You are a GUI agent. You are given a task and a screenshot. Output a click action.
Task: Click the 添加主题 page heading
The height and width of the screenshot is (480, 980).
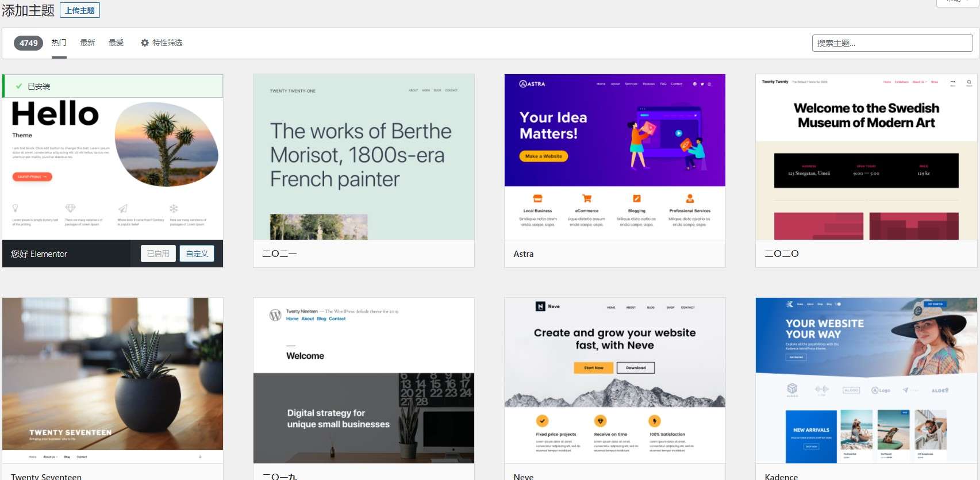[x=28, y=10]
